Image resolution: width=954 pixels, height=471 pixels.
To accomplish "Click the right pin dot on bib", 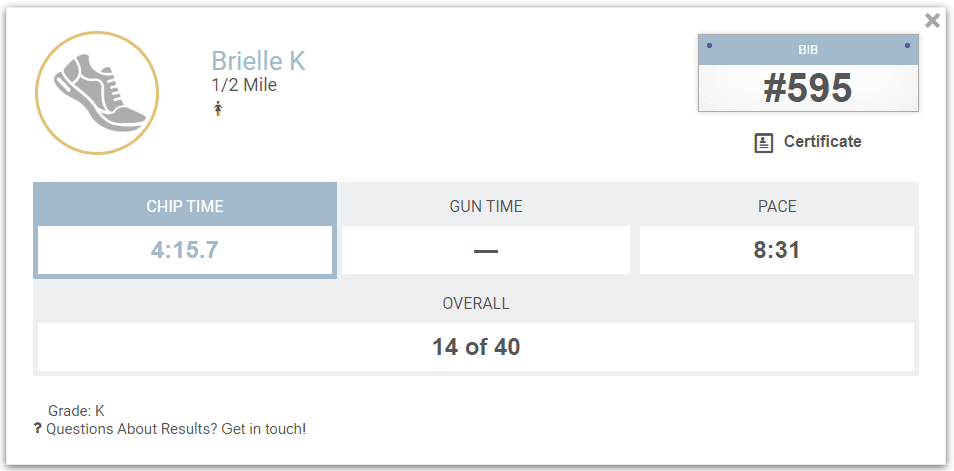I will point(907,46).
